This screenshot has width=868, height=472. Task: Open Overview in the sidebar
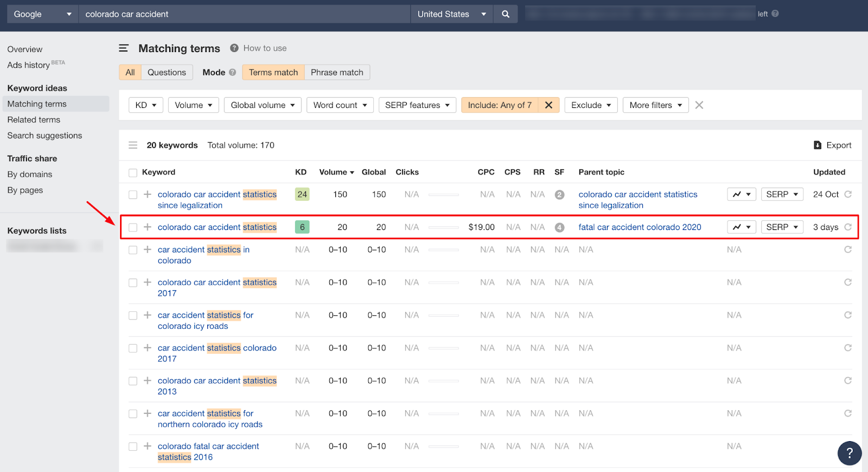(25, 49)
